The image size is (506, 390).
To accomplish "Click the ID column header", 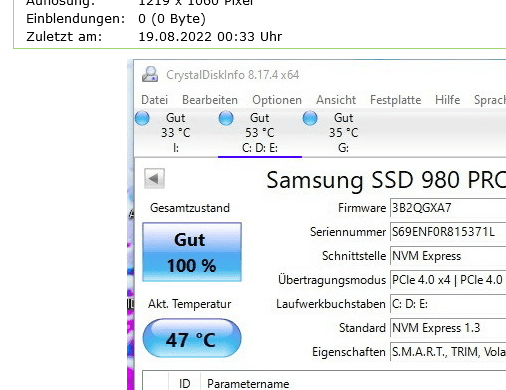I will click(184, 384).
